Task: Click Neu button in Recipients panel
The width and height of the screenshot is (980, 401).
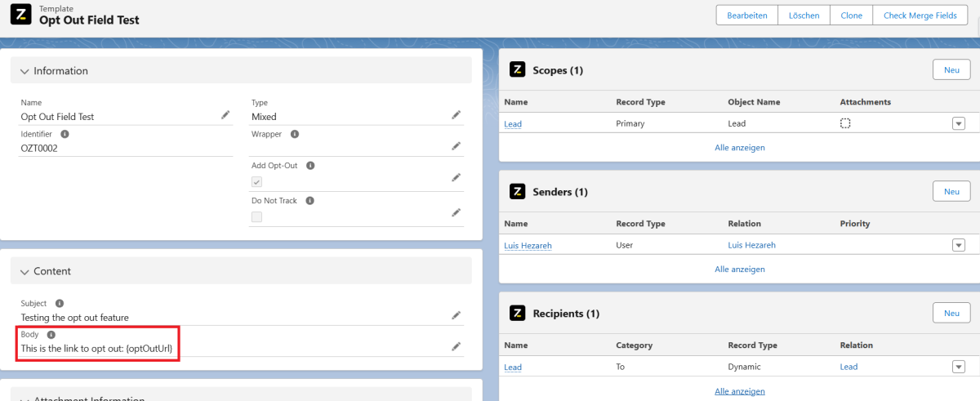Action: point(951,313)
